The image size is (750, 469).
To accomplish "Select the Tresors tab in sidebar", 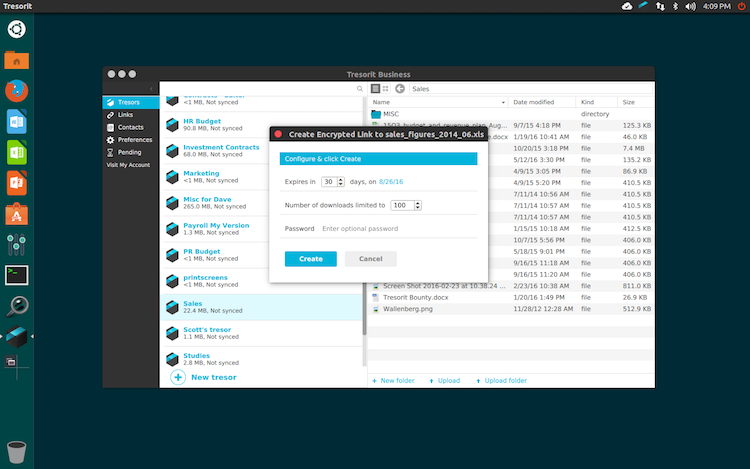I will pyautogui.click(x=128, y=103).
